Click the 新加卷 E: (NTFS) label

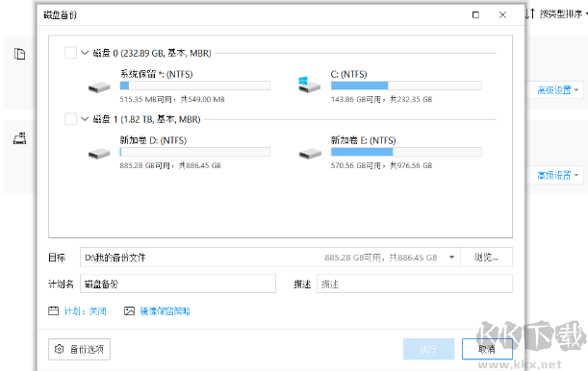(x=364, y=140)
